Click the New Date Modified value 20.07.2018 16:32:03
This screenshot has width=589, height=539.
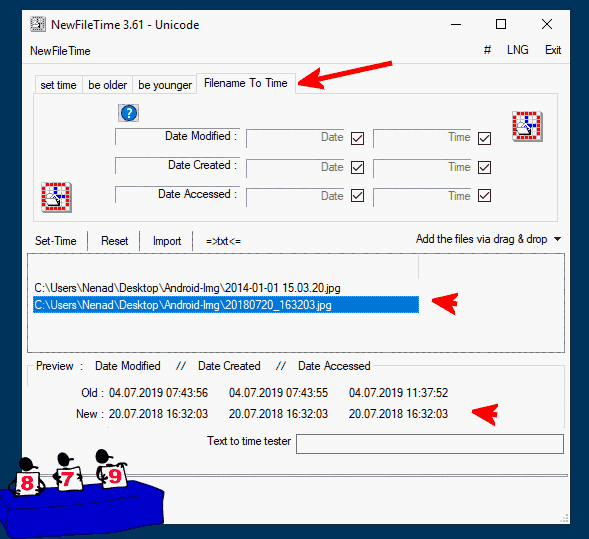point(158,414)
